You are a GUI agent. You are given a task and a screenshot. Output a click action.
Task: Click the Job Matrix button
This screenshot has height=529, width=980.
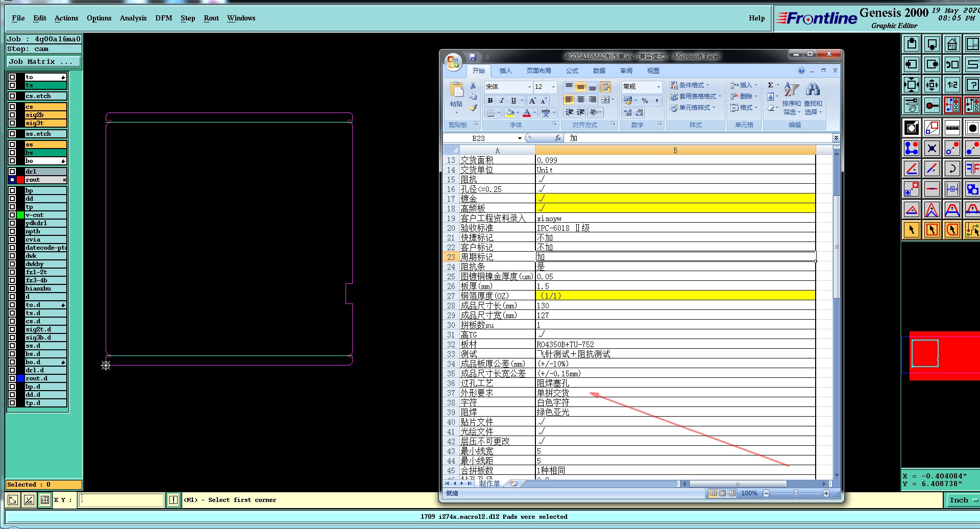click(x=43, y=62)
